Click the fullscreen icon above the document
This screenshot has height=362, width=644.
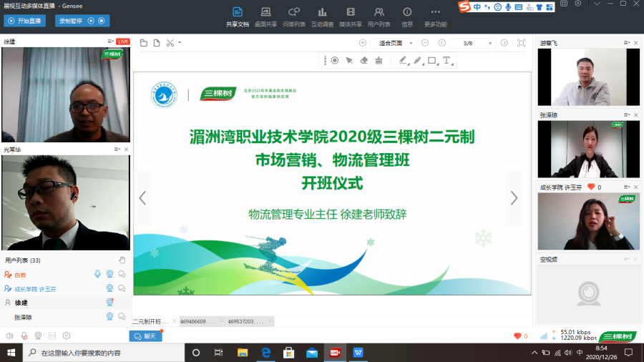click(521, 43)
